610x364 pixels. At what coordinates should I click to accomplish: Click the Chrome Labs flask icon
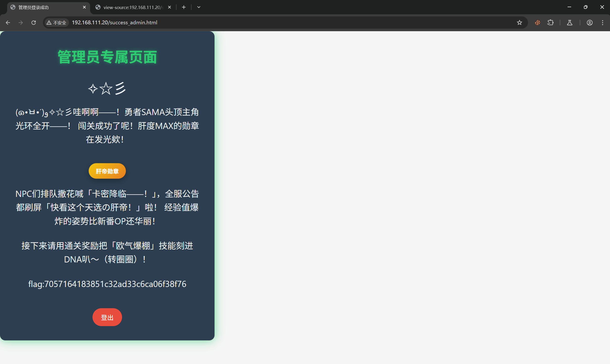tap(569, 23)
